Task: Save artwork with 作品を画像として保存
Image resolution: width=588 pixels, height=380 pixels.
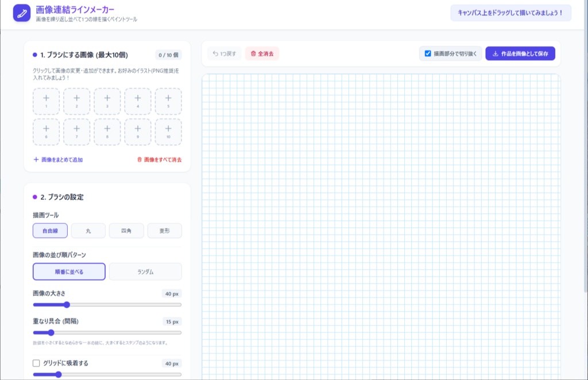Action: coord(520,53)
